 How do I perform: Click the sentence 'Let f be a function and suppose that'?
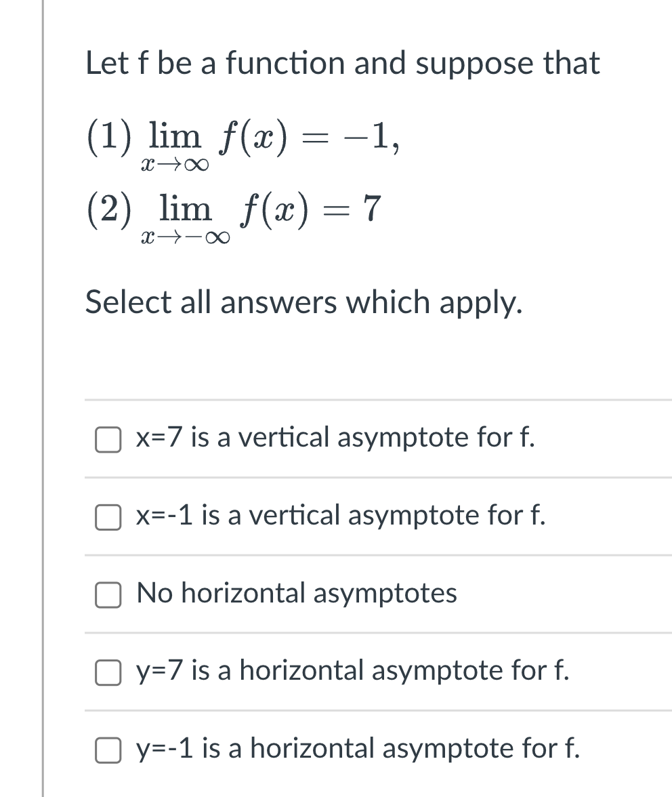[x=342, y=64]
